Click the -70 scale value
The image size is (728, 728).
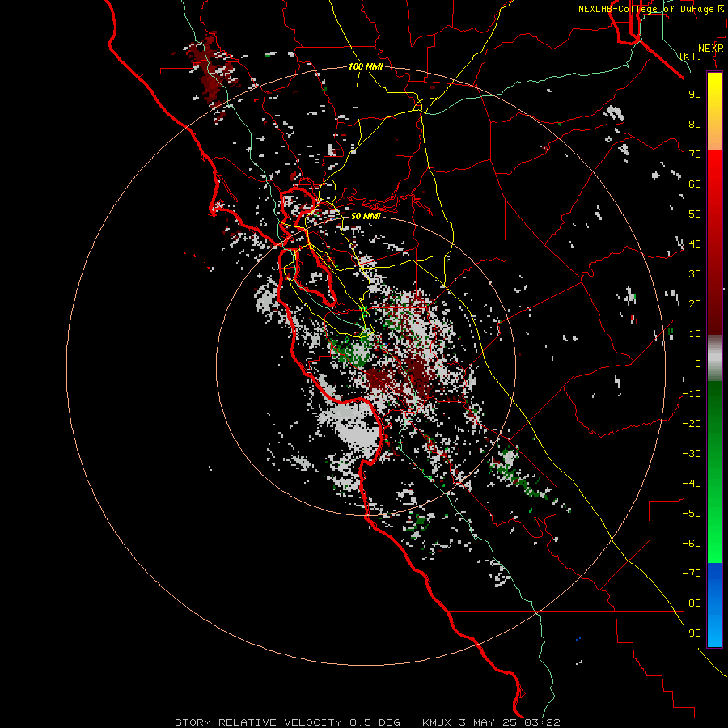coord(692,574)
